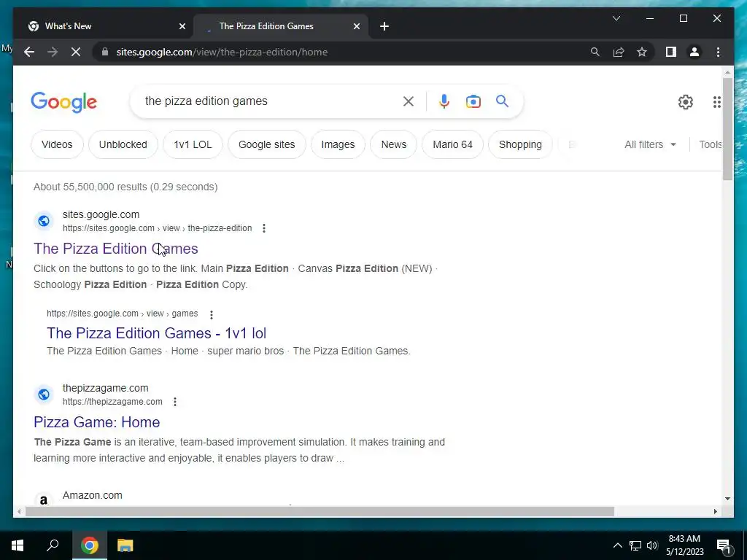Click in the search field text

point(206,101)
